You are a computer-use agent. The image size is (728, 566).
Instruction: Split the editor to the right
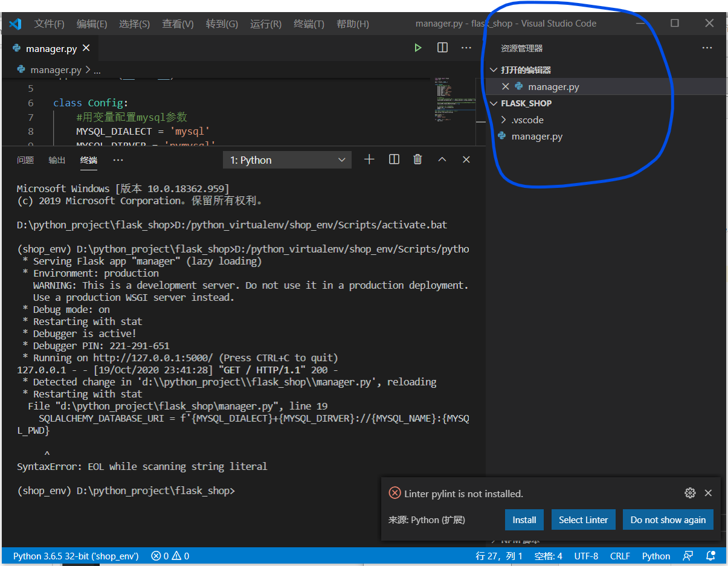pos(442,48)
